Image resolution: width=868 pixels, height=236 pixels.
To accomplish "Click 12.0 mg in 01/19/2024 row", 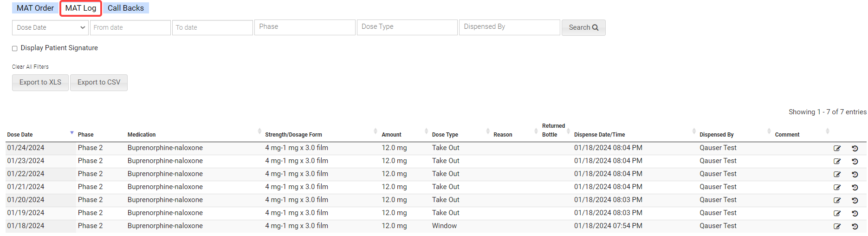I will [x=394, y=213].
